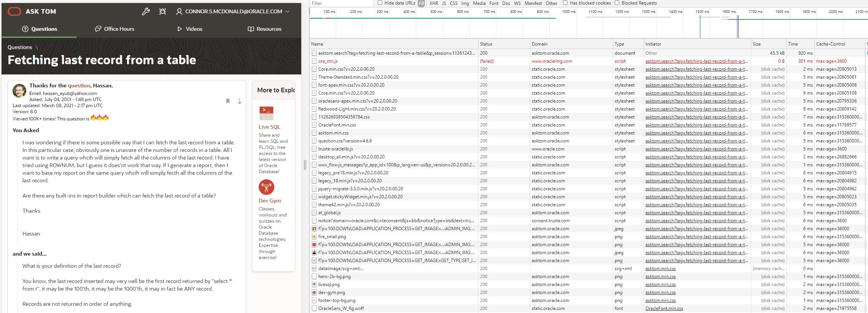This screenshot has height=313, width=868.
Task: Go to the Resources tab
Action: pyautogui.click(x=264, y=29)
